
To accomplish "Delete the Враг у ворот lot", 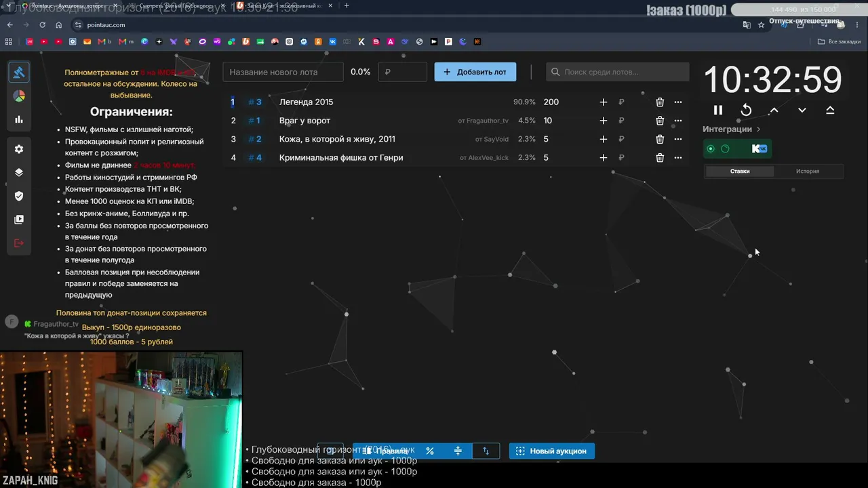I will pos(660,121).
